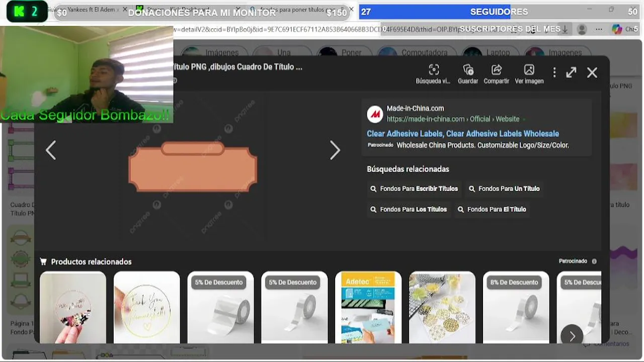
Task: Click the Productos relacionados cart icon
Action: point(43,261)
